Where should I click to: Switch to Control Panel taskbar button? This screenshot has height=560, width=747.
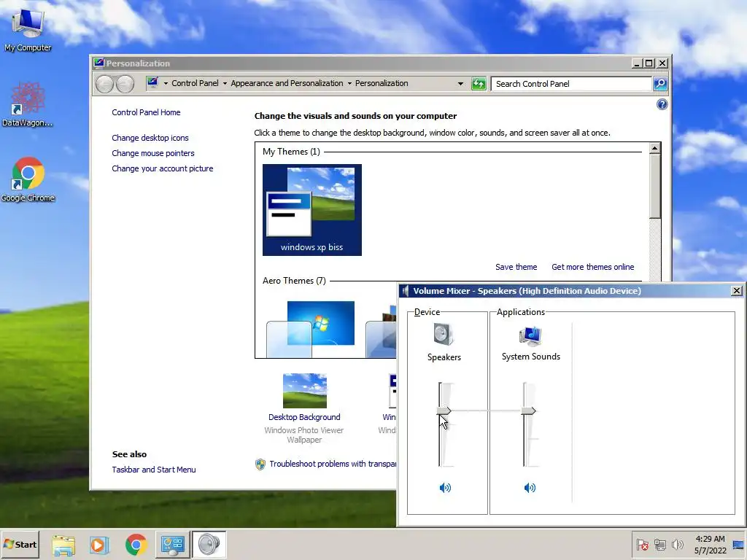pyautogui.click(x=172, y=544)
